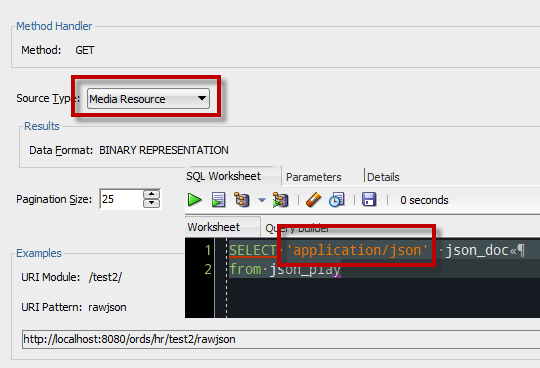Switch to the SQL Worksheet tab
540x368 pixels.
224,176
